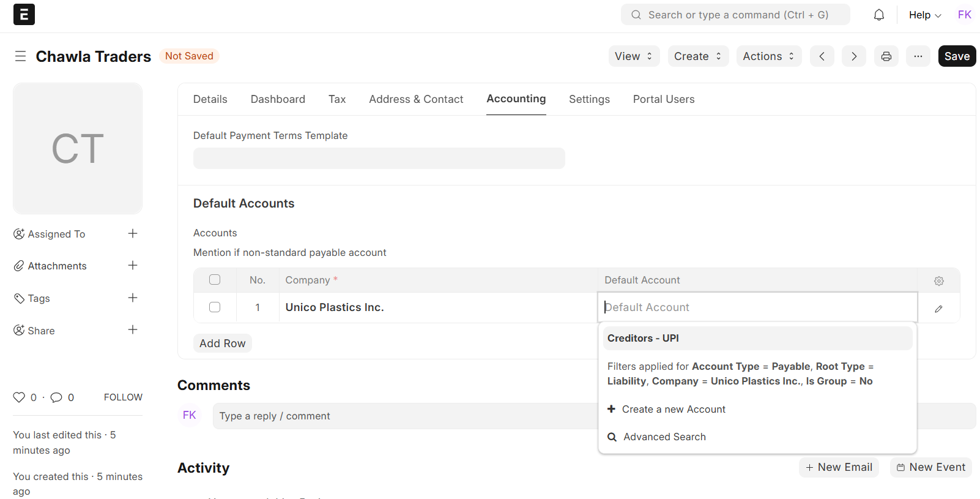Open the Create dropdown menu
Screen dimensions: 980x499
(x=698, y=56)
